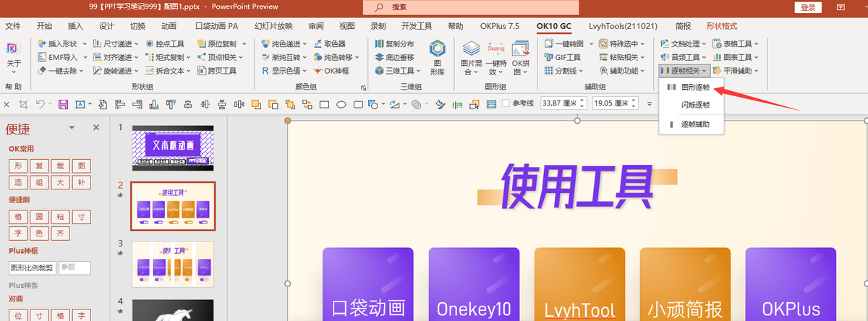Select slide 1 thumbnail 文本框动画

tap(173, 148)
